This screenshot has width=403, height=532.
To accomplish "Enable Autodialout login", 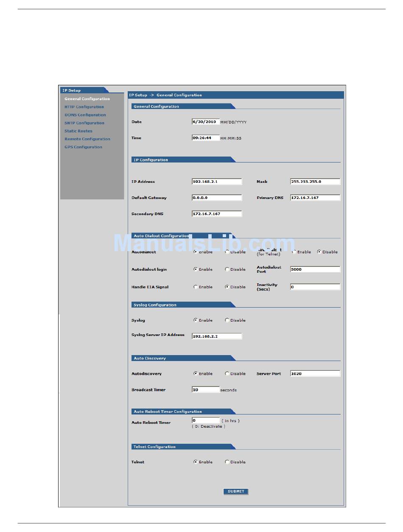I will [x=196, y=269].
